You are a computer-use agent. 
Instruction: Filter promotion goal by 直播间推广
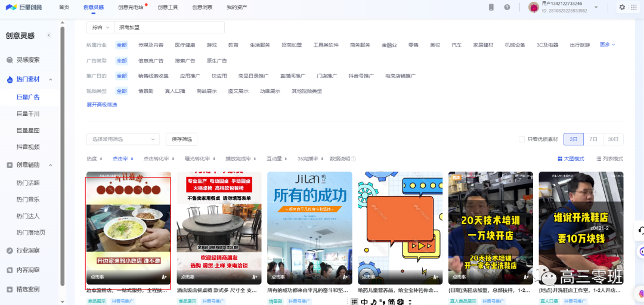293,76
